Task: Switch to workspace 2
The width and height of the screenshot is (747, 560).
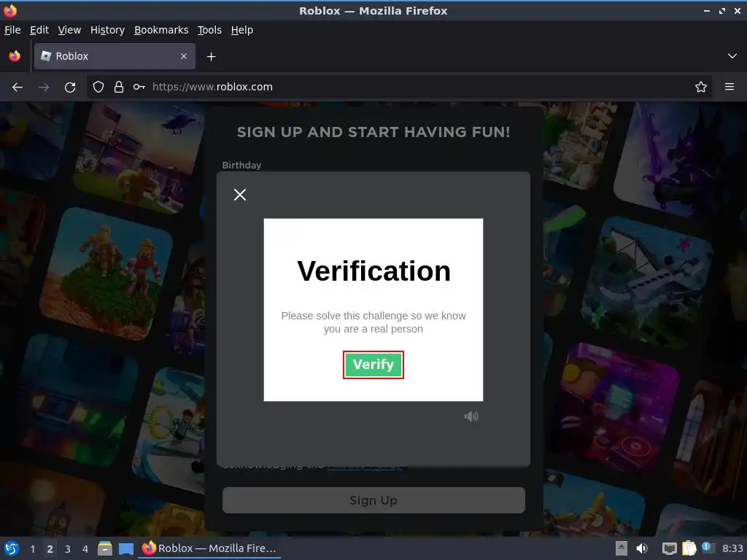Action: (50, 549)
